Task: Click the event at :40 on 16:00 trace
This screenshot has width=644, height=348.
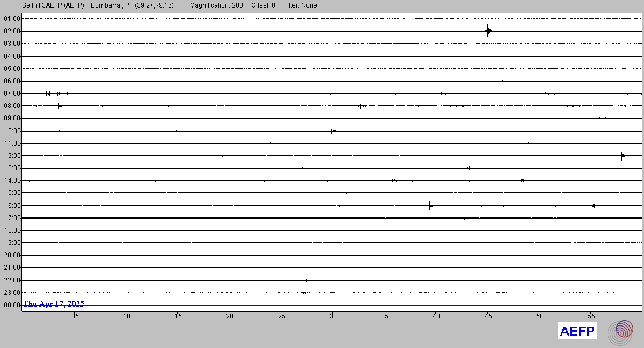Action: pos(430,205)
